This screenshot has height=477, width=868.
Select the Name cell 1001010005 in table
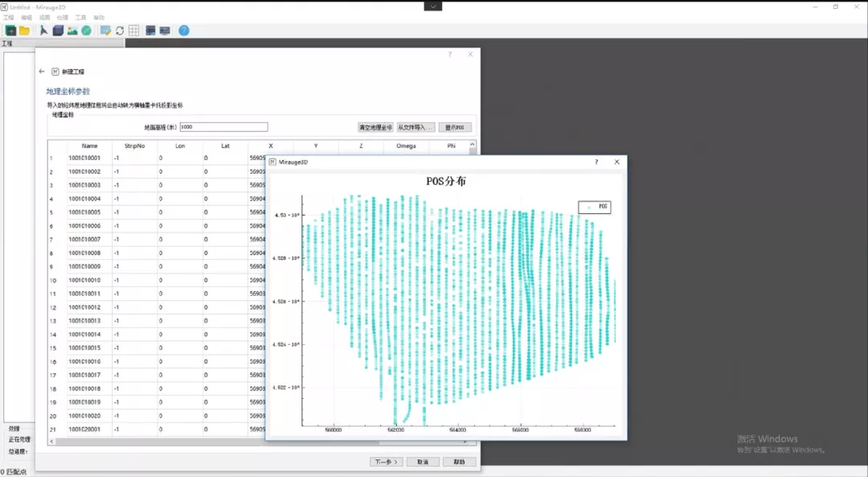pos(84,212)
